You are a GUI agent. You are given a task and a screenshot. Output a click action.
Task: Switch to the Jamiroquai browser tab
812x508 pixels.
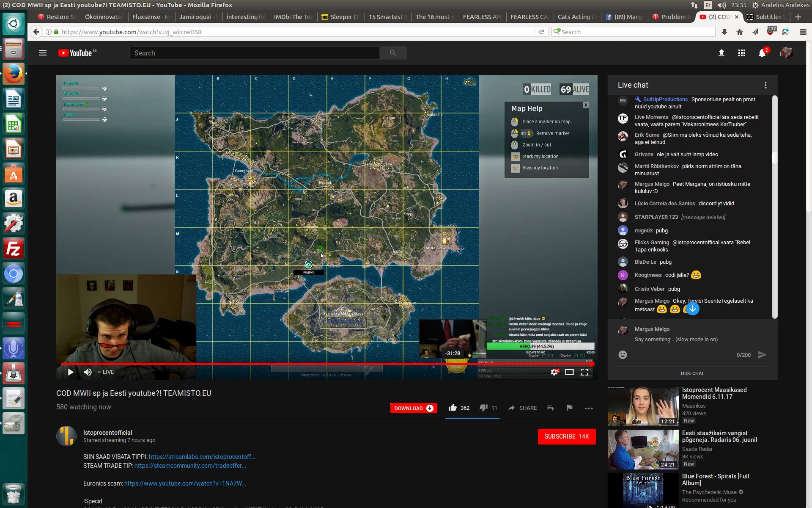(197, 17)
